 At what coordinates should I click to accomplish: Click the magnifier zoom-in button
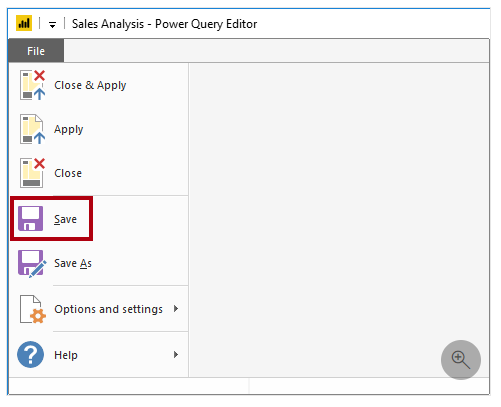click(461, 360)
